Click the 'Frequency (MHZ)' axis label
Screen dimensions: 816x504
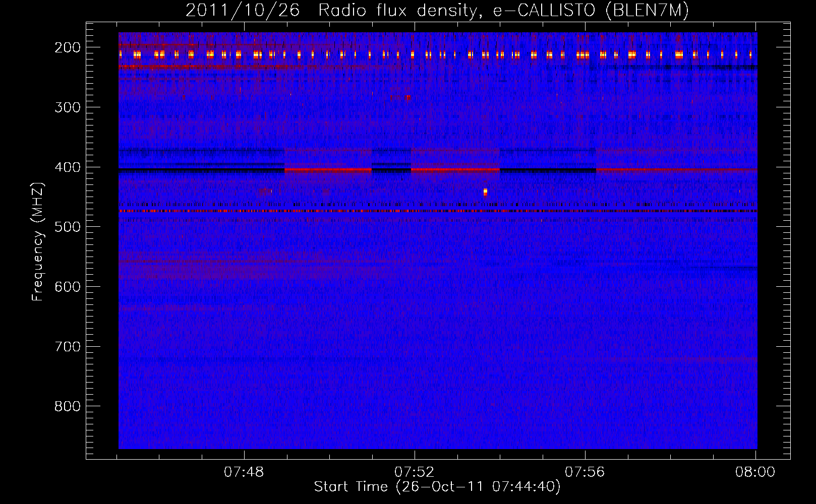(x=38, y=241)
